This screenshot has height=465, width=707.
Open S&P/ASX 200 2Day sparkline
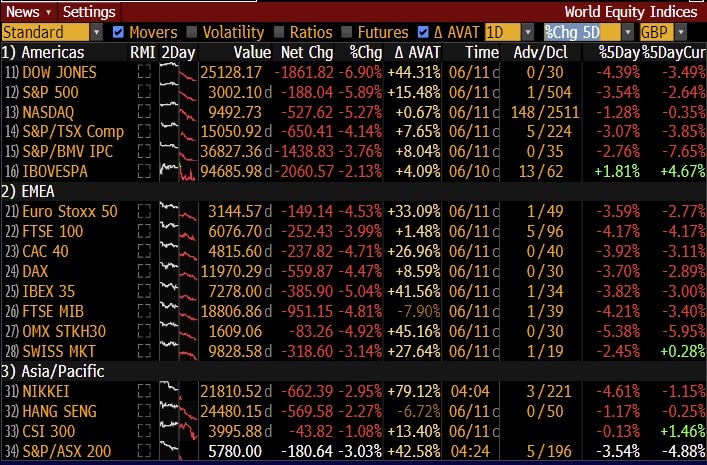pos(179,451)
